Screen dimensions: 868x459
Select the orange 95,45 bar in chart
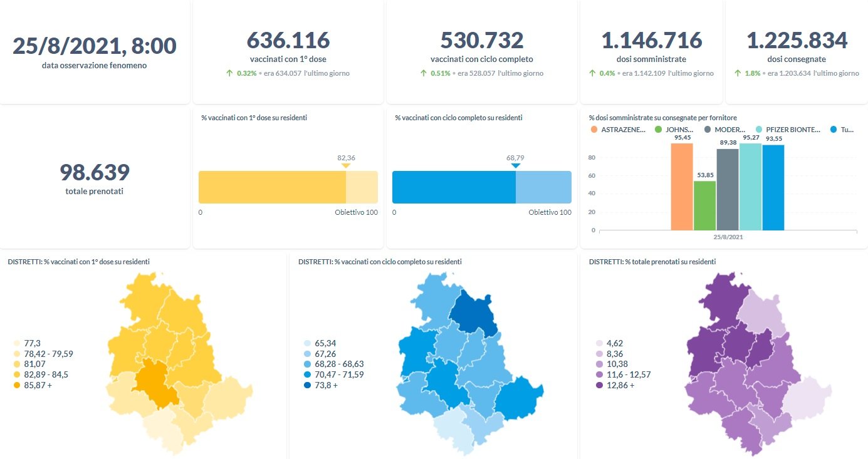click(682, 187)
